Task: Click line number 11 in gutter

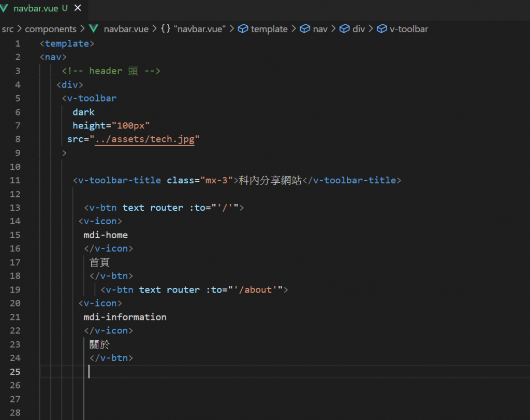Action: (x=15, y=180)
